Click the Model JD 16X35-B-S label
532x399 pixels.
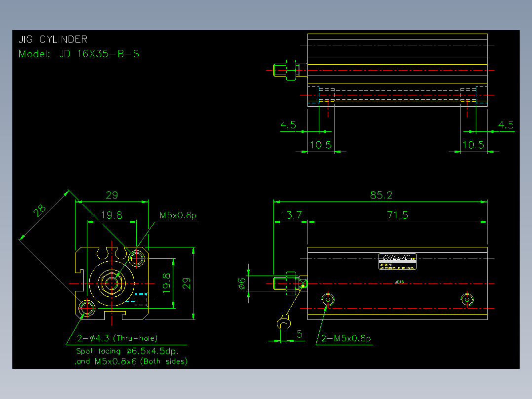coord(79,54)
